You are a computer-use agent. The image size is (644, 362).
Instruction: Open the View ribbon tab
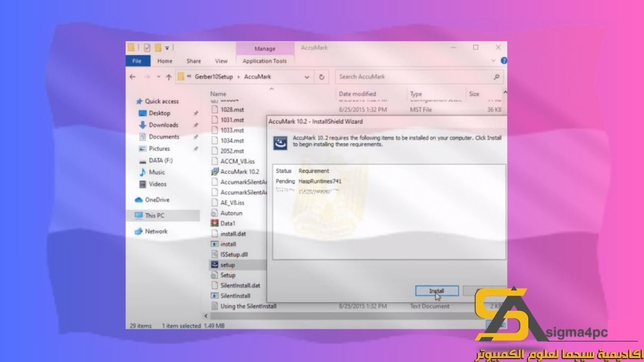pos(221,61)
